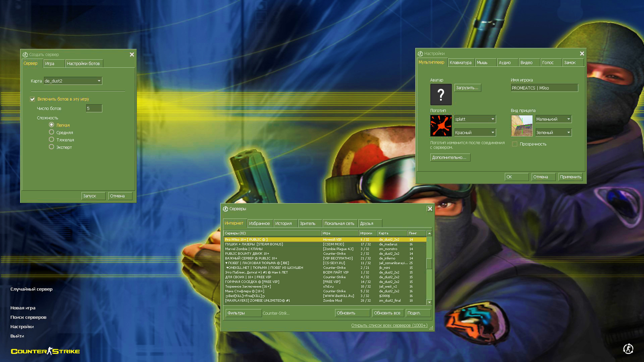Click the Фильтры button
Screen dimensions: 644x362
click(243, 313)
